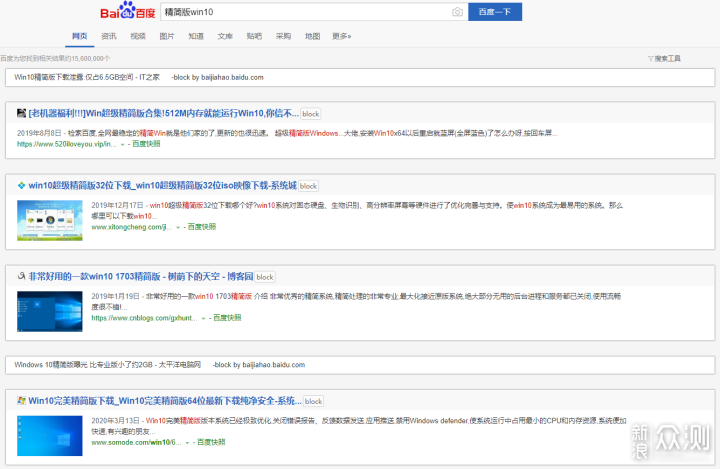Click block button beside 老机器福利 result
Image resolution: width=720 pixels, height=469 pixels.
point(311,114)
